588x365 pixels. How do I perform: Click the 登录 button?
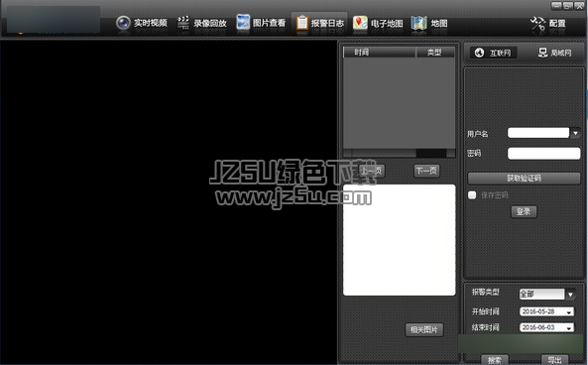click(x=524, y=212)
